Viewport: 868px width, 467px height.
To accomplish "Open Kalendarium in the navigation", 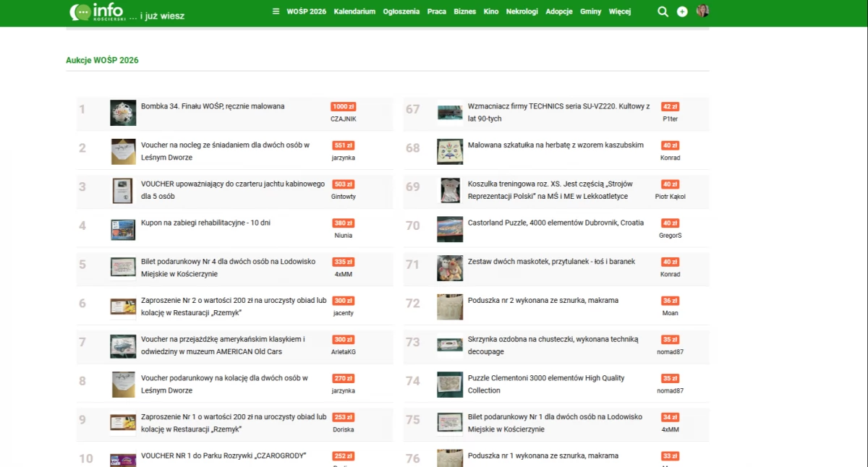I will (x=354, y=12).
